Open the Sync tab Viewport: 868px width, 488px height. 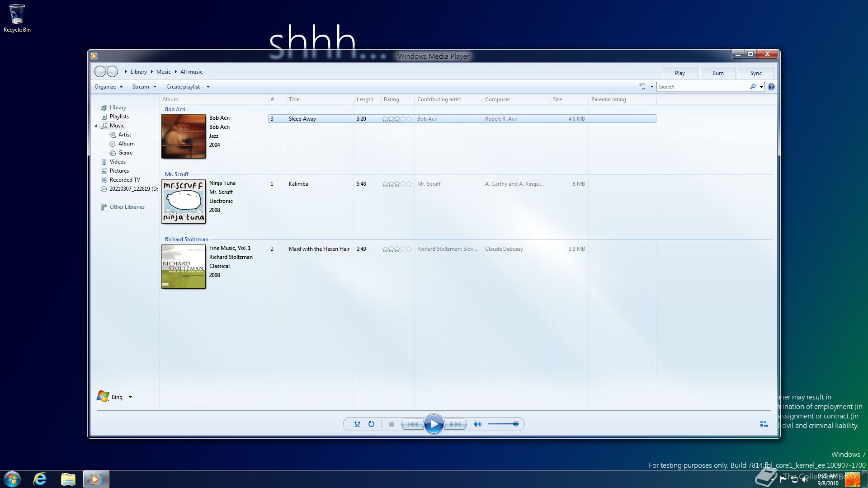coord(755,73)
